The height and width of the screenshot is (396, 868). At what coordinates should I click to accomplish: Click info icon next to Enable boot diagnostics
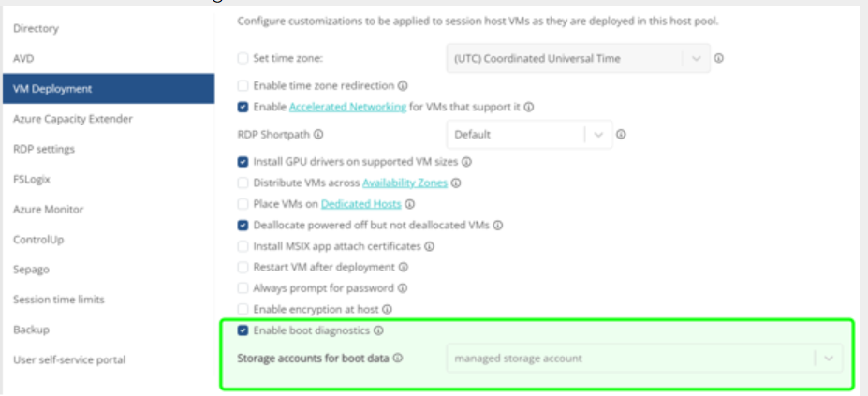point(380,330)
